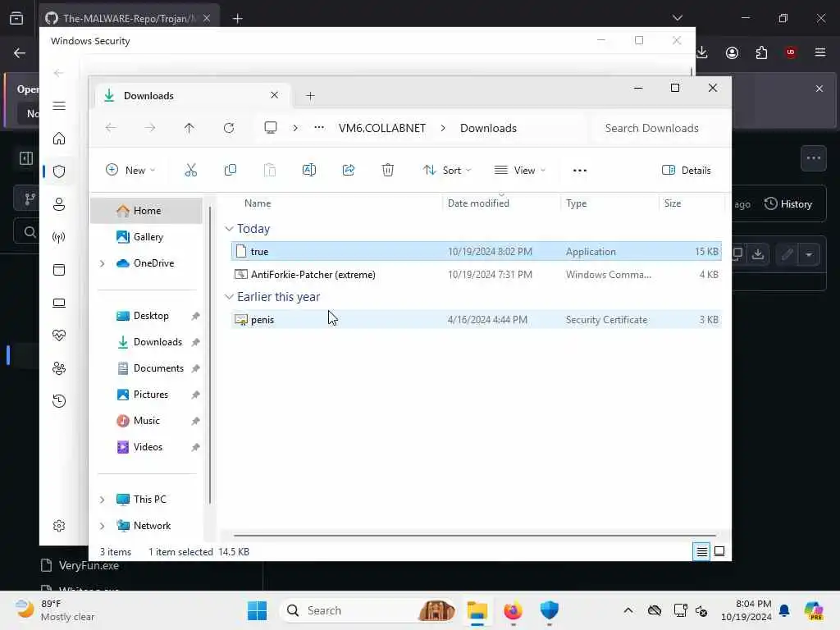Collapse the Today group
Image resolution: width=840 pixels, height=630 pixels.
tap(230, 229)
